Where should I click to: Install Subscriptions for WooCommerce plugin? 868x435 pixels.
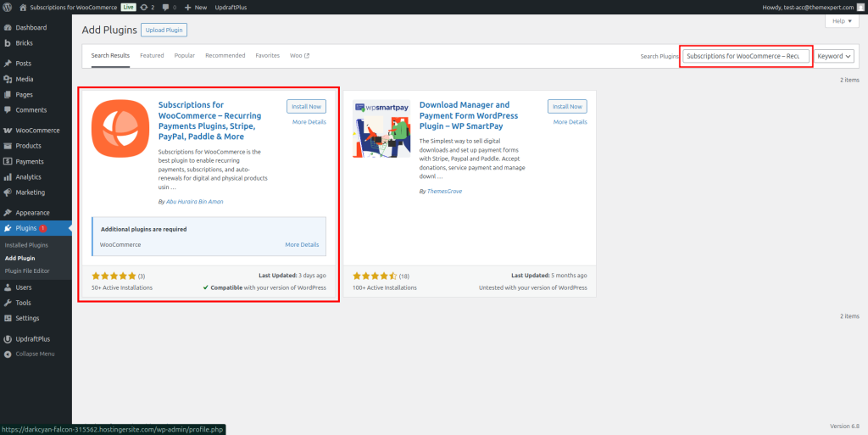(306, 106)
